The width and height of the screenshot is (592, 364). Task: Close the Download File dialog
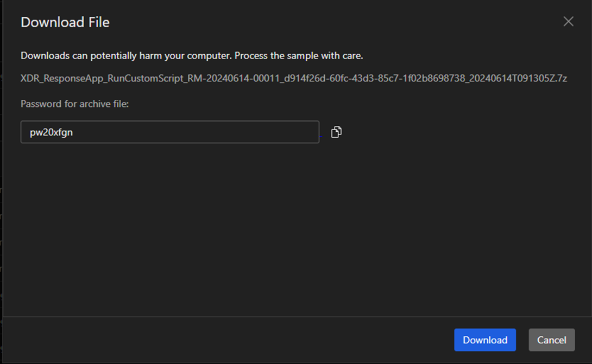point(568,22)
